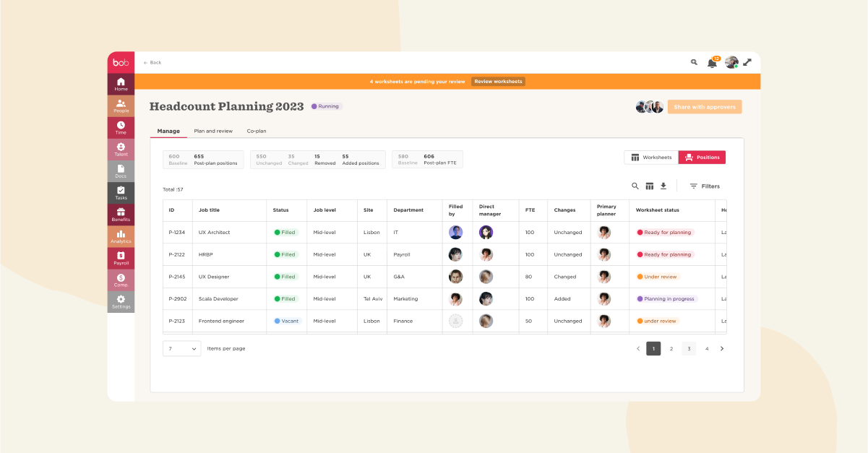
Task: Open the Payroll section in sidebar
Action: pyautogui.click(x=121, y=258)
